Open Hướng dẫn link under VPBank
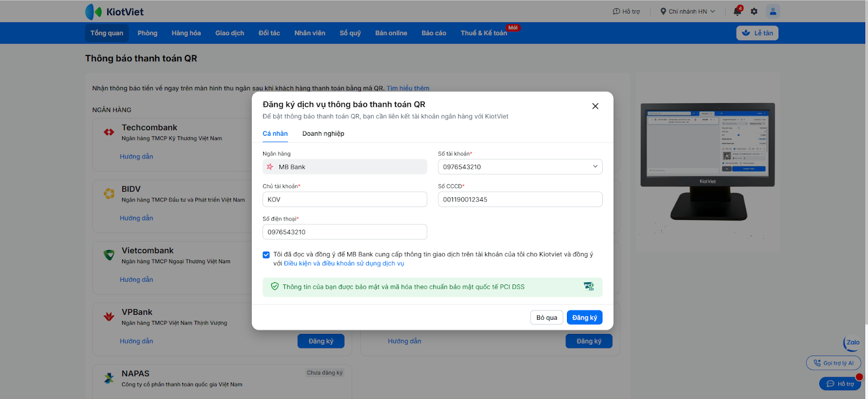Screen dimensions: 868x399 click(137, 341)
